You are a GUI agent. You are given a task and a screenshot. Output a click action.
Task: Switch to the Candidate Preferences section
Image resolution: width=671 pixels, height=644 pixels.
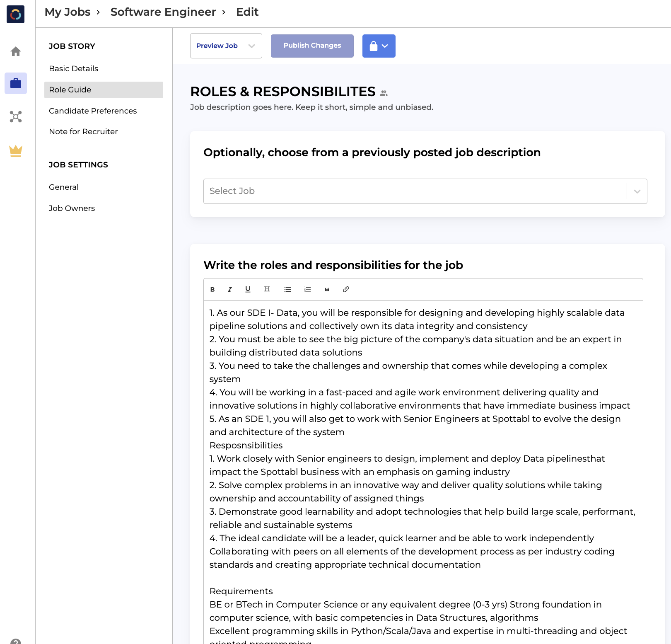click(93, 111)
